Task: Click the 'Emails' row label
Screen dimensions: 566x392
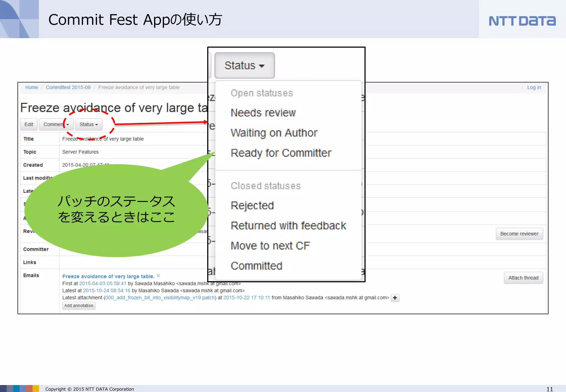Action: click(31, 275)
